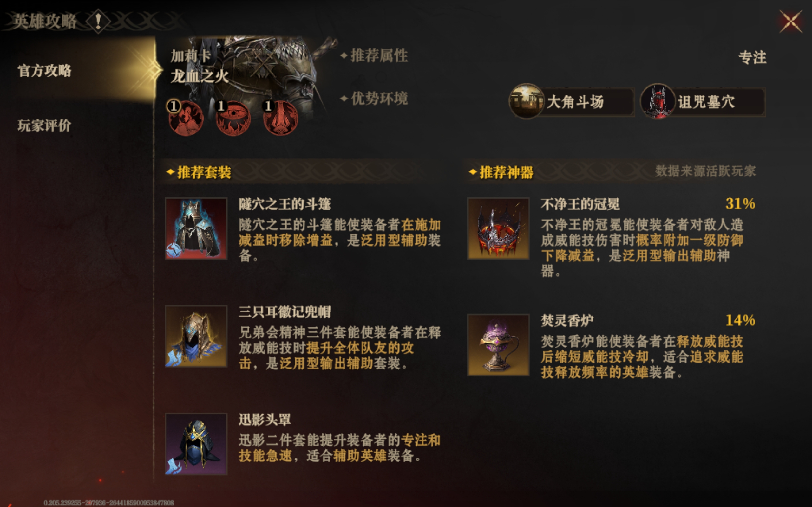Click the exclamation info icon beside 英雄攻略
Screen dimensions: 812x507
tap(98, 22)
